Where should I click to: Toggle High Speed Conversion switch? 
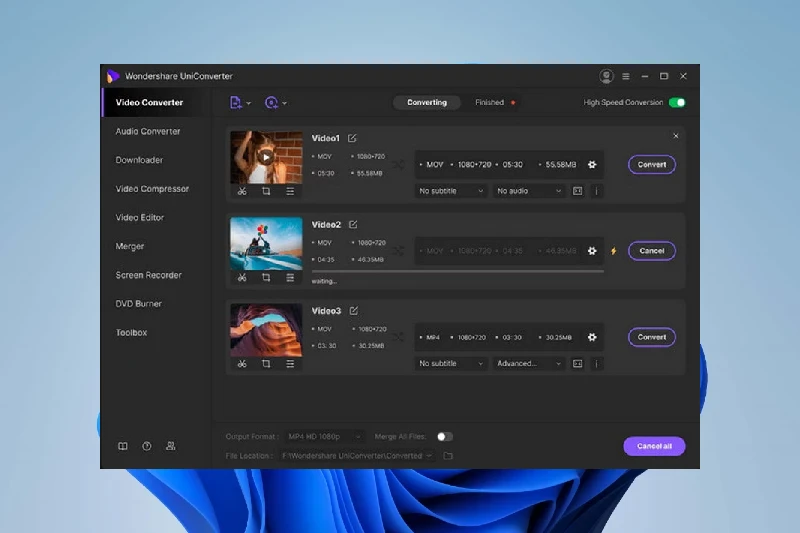(x=677, y=103)
